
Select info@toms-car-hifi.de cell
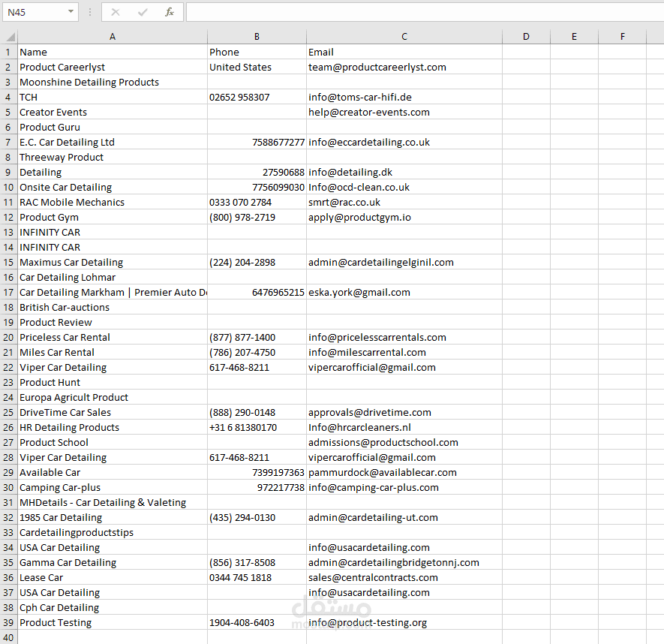tap(404, 97)
